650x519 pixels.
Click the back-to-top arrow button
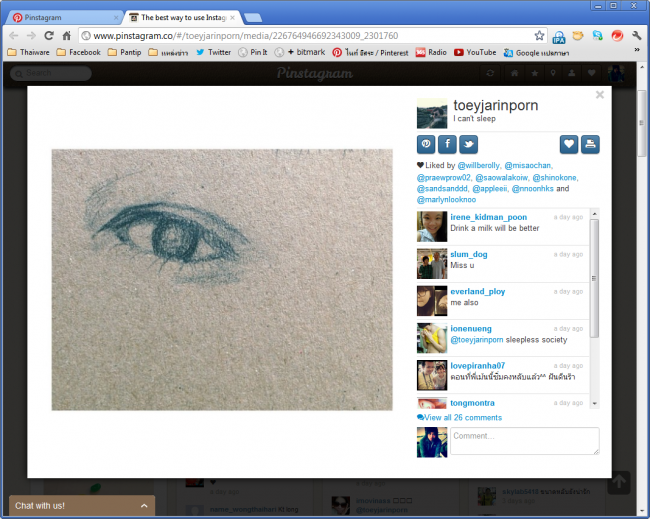click(x=619, y=483)
